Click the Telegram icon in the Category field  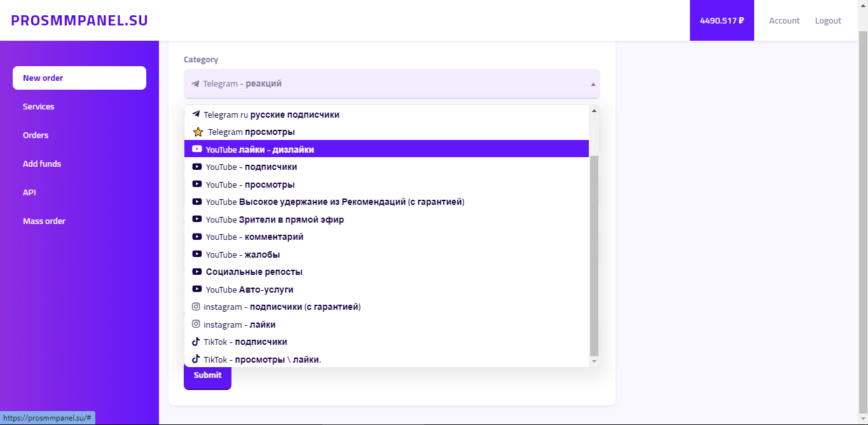tap(195, 84)
